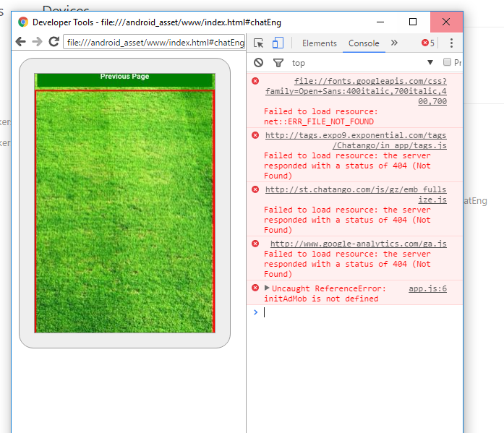Expand the more tabs chevron
The image size is (504, 433).
394,43
